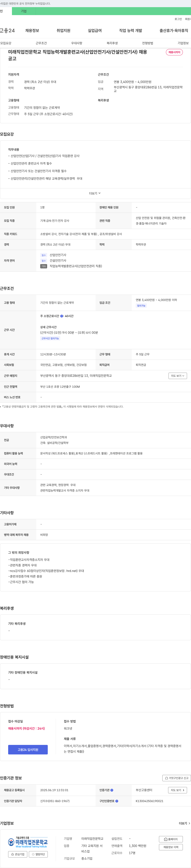Open the 기업 tab in the top bar
The height and width of the screenshot is (868, 191).
(24, 11)
